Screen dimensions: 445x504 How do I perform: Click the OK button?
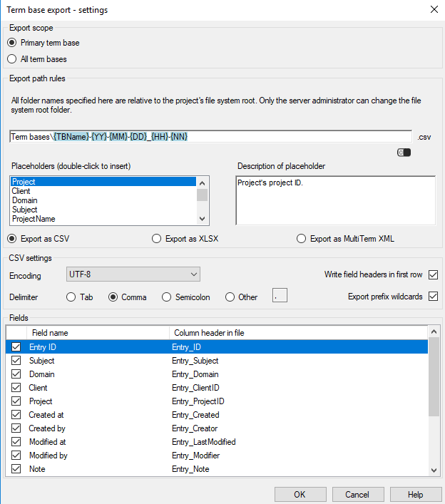tap(300, 494)
